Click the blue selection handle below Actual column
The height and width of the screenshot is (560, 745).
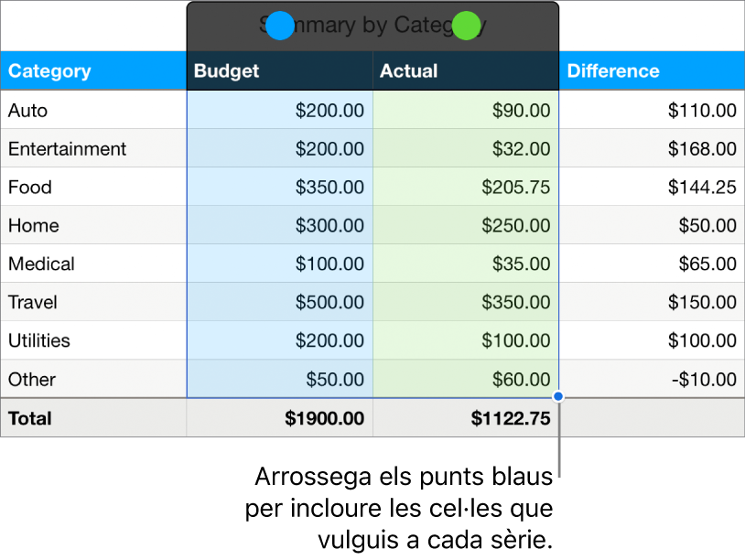click(559, 397)
